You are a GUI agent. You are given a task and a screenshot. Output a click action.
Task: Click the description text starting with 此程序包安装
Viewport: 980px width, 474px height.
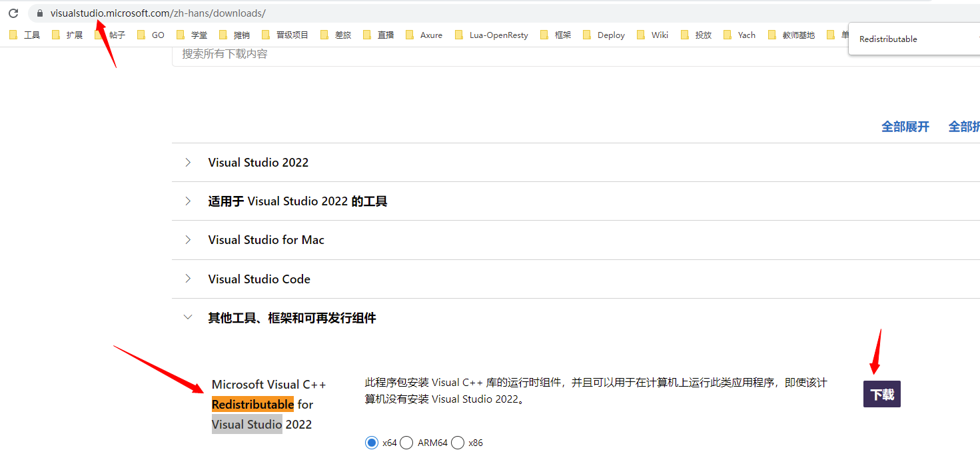pos(596,391)
